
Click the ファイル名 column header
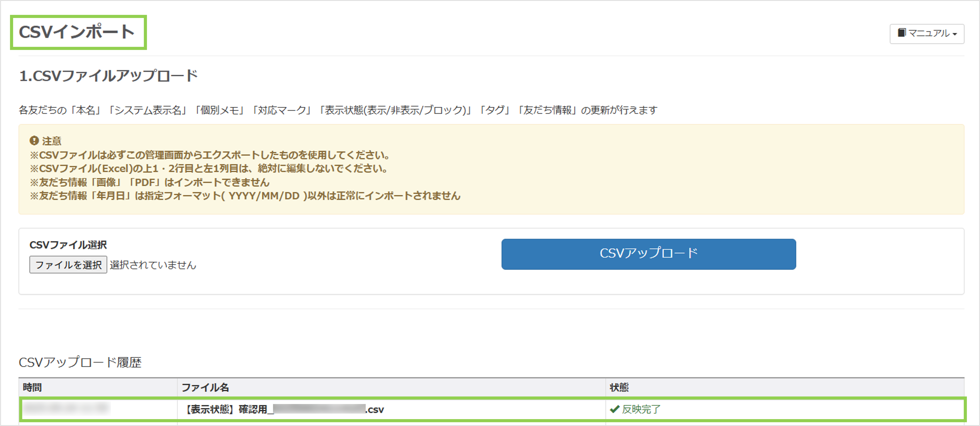(205, 387)
